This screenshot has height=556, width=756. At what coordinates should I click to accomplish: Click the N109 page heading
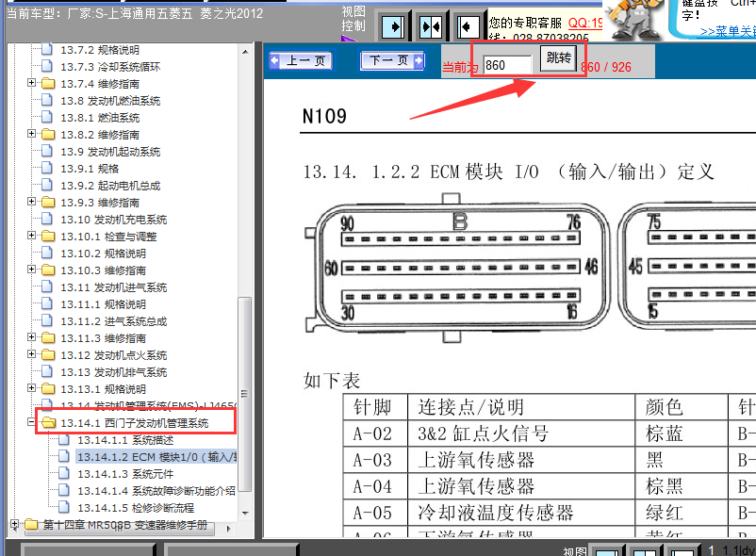tap(324, 116)
